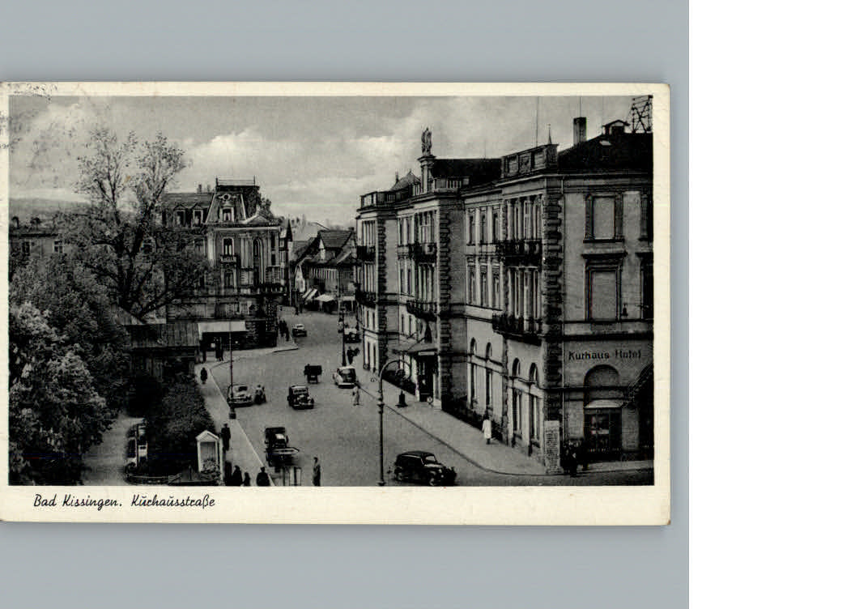Viewport: 868px width, 609px height.
Task: Click the scanned postcard photograph
Action: coord(331,292)
